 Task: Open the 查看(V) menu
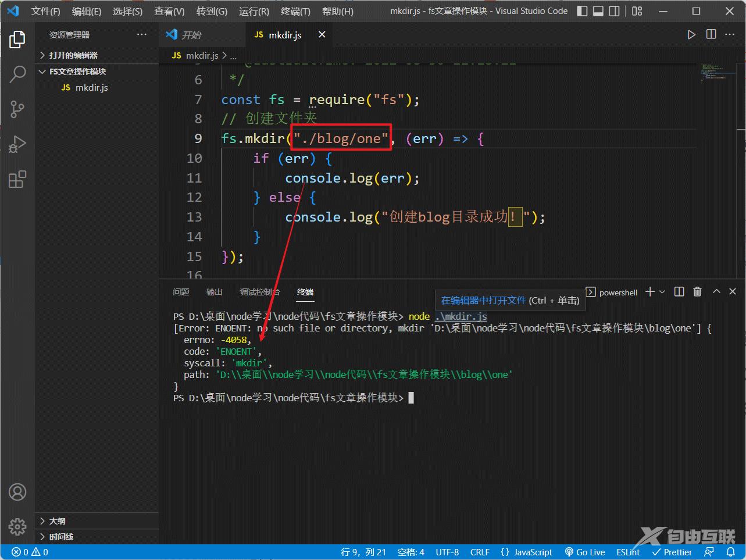(169, 11)
